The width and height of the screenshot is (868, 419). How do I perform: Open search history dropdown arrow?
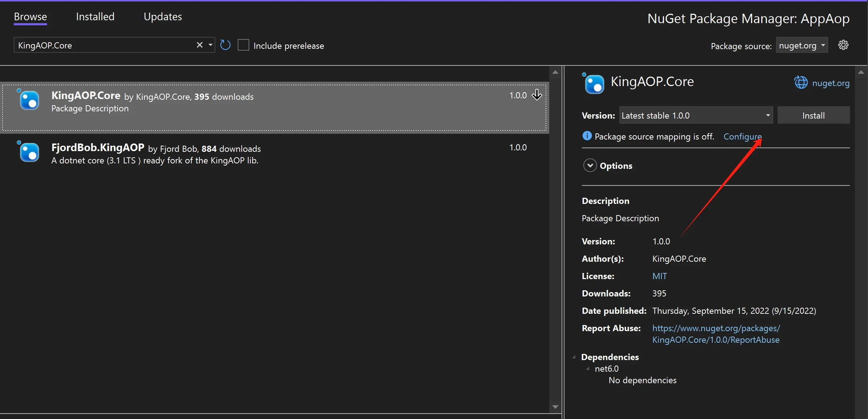coord(210,45)
